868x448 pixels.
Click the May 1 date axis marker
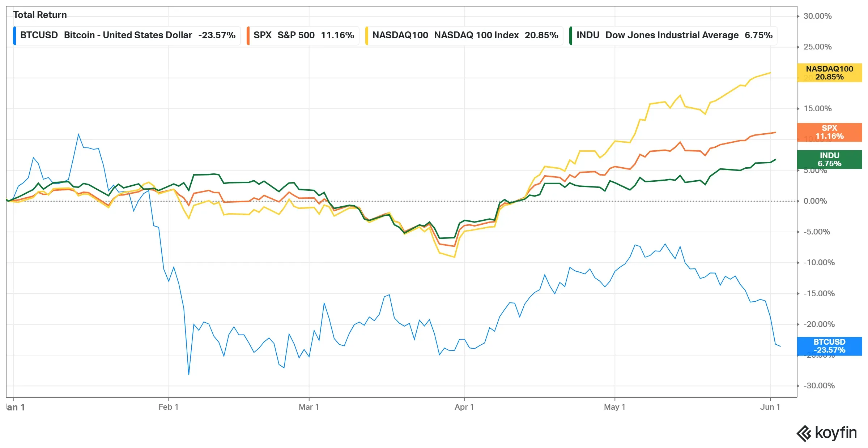pos(614,407)
